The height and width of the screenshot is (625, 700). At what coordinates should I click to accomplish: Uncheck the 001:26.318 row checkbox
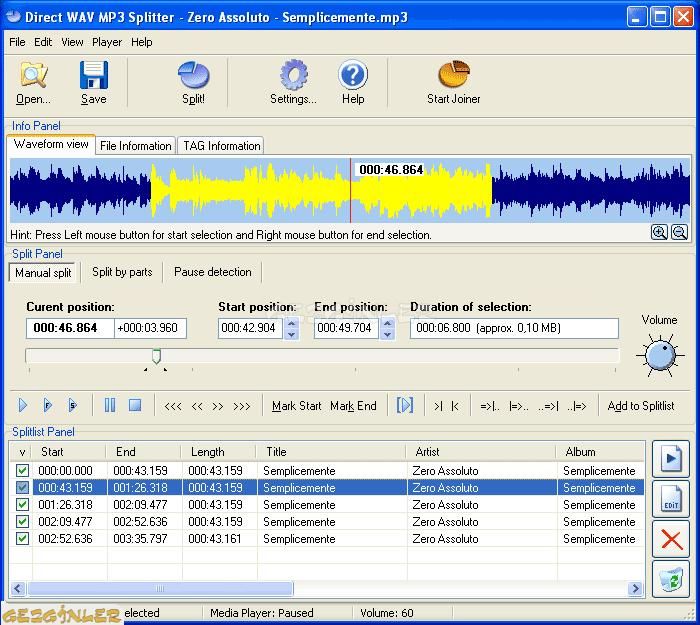[22, 504]
